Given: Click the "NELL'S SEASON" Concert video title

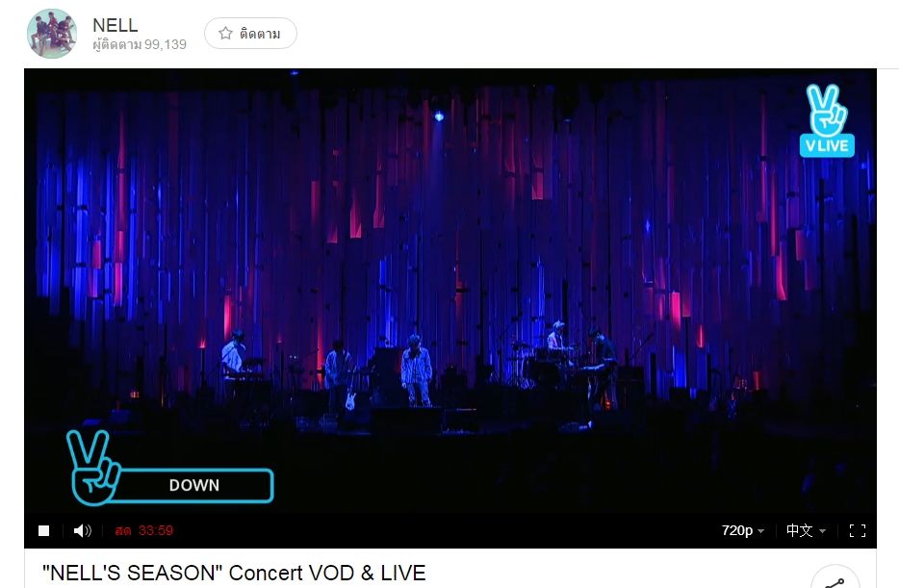Looking at the screenshot, I should pos(234,573).
